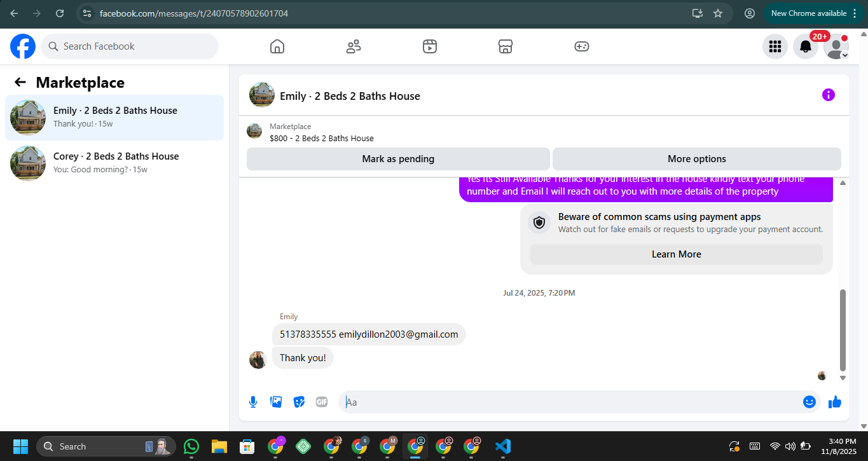Click the address bar URL
The image size is (868, 461).
click(x=194, y=13)
